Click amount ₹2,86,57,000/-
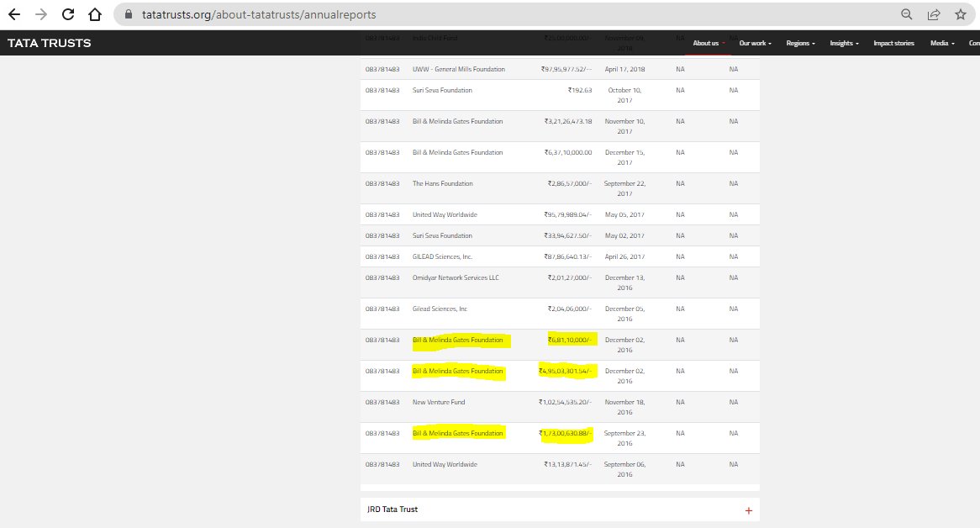 pyautogui.click(x=569, y=183)
